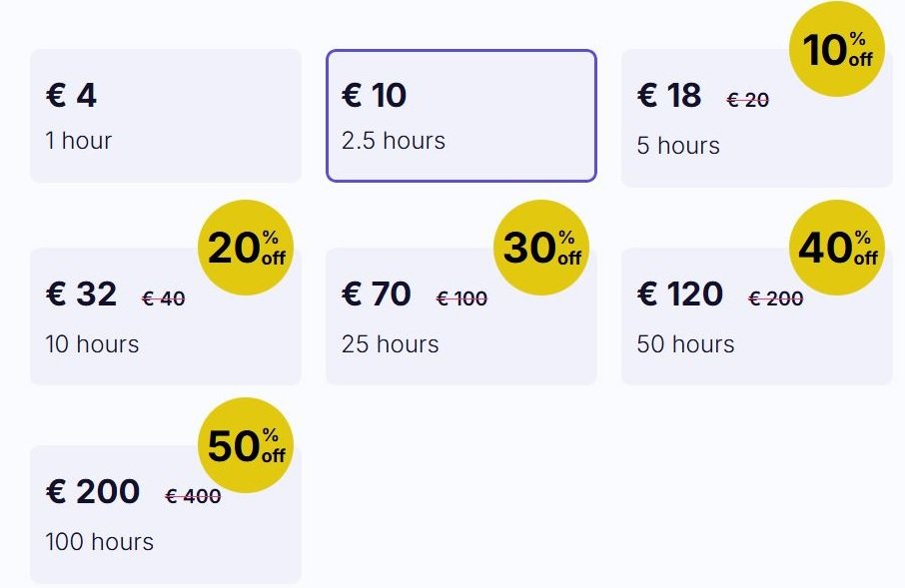This screenshot has width=905, height=588.
Task: Click the crossed-out € 20 original price
Action: click(x=747, y=100)
